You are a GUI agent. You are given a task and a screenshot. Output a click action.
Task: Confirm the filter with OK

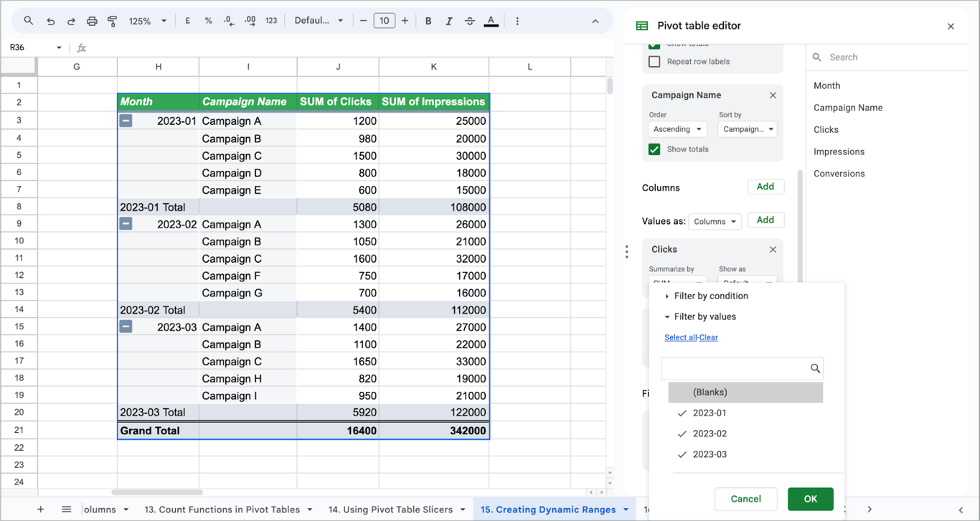(811, 499)
